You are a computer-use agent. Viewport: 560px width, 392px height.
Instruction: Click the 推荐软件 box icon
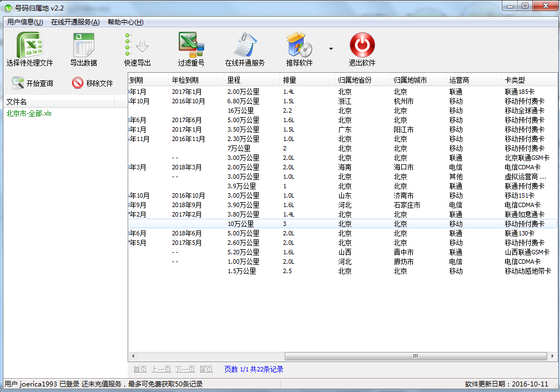point(299,45)
